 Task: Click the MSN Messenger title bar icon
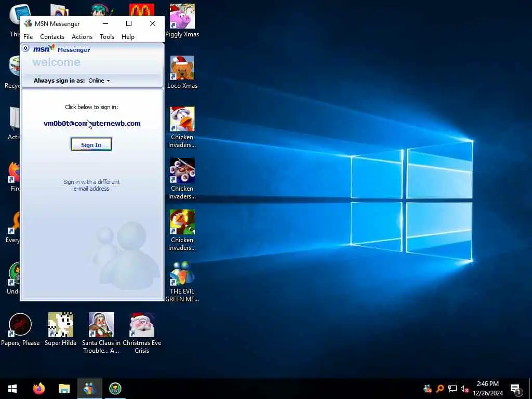(x=28, y=23)
